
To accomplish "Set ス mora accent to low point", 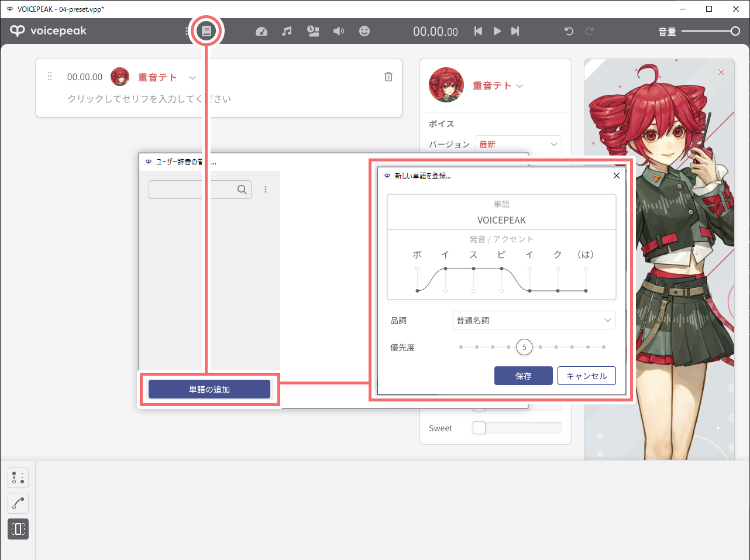I will pyautogui.click(x=473, y=291).
